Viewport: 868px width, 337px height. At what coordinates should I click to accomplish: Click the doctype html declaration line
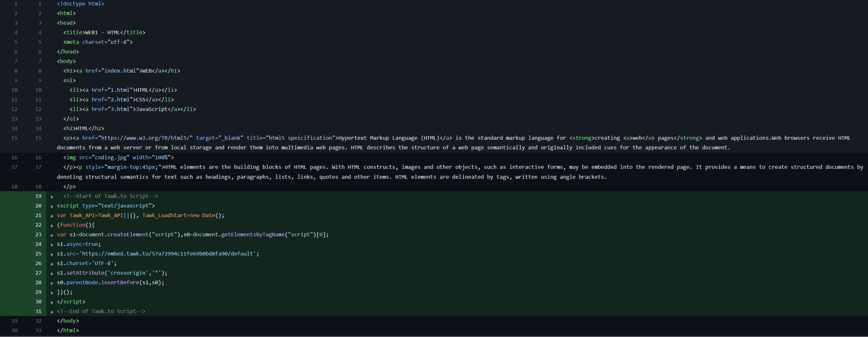pyautogui.click(x=81, y=4)
